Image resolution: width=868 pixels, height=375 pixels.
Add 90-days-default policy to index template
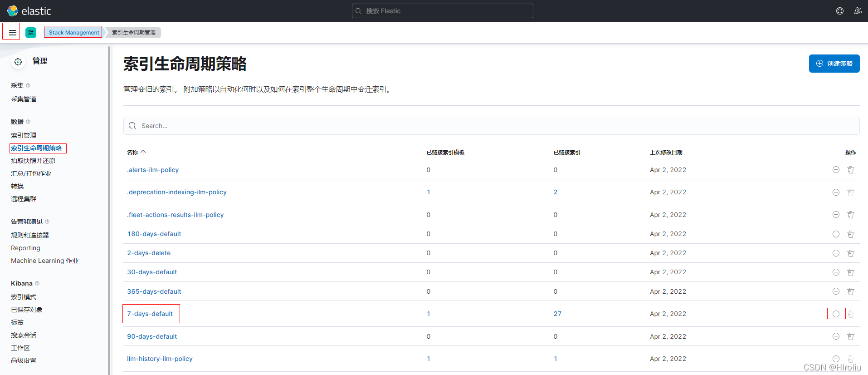836,336
